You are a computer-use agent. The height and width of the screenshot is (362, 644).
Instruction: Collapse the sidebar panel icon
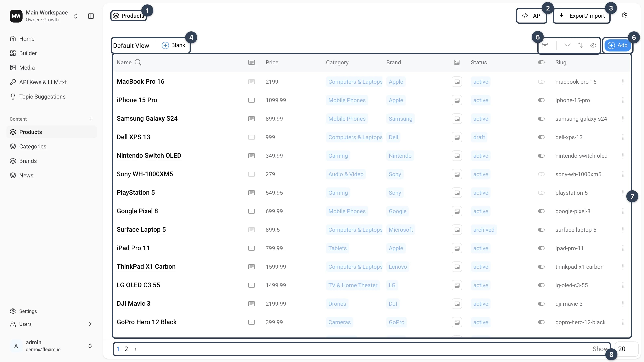point(91,16)
